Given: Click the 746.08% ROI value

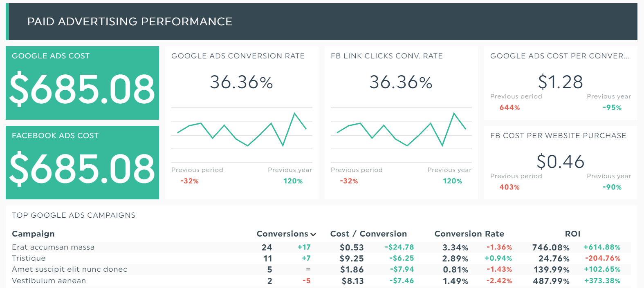Looking at the screenshot, I should [x=550, y=248].
